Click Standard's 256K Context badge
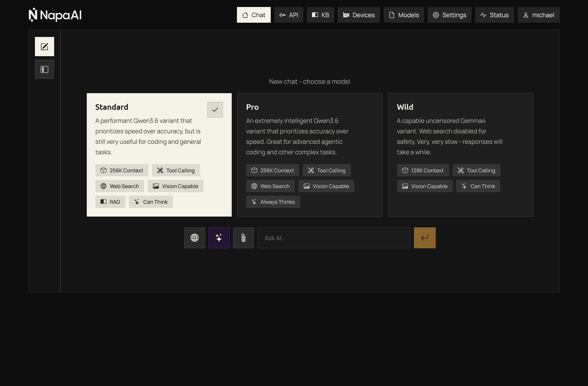588x386 pixels. pyautogui.click(x=122, y=170)
